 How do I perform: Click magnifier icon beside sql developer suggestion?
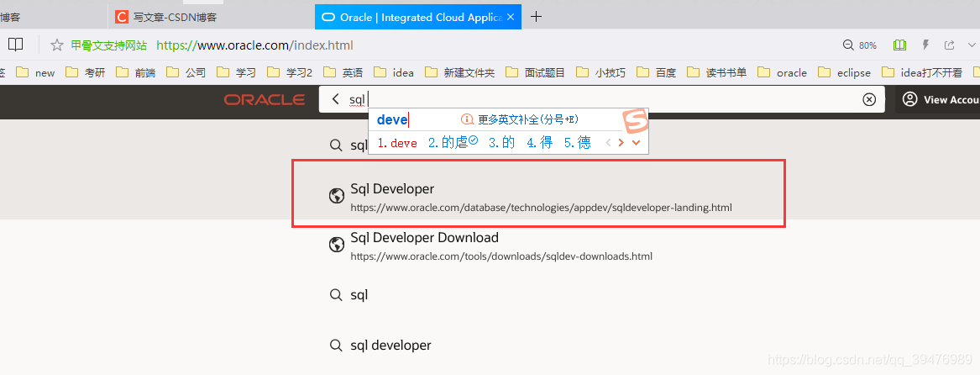(x=336, y=346)
